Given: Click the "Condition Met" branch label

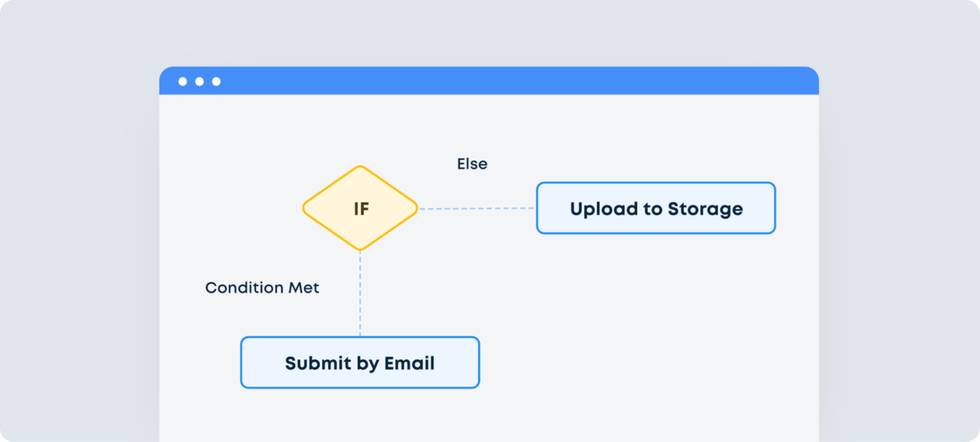Looking at the screenshot, I should (262, 288).
